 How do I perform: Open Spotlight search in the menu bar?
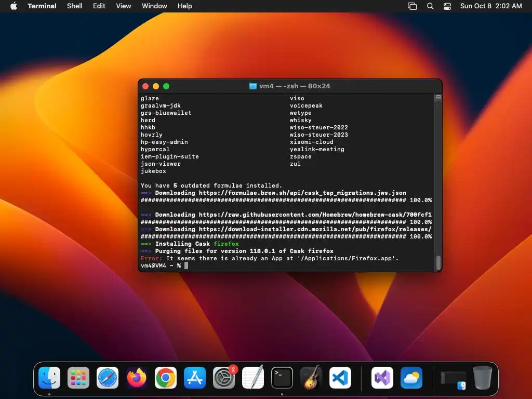[430, 6]
